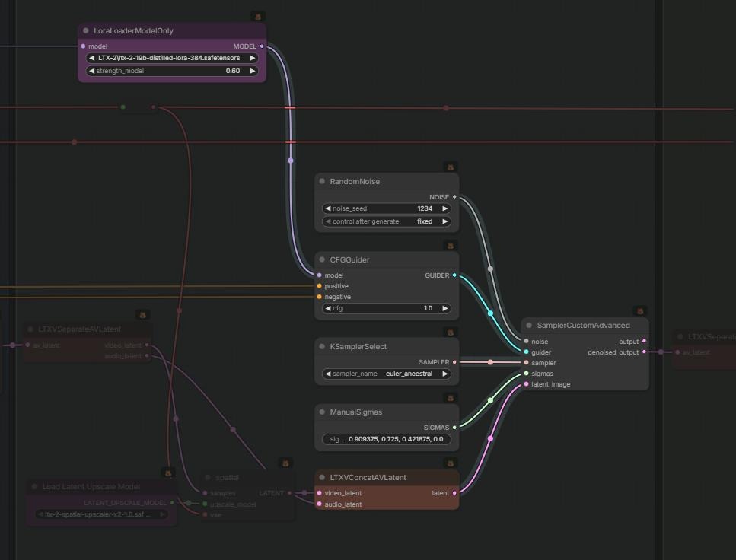
Task: Click the ManualSigmas sigmas text field
Action: [x=387, y=439]
